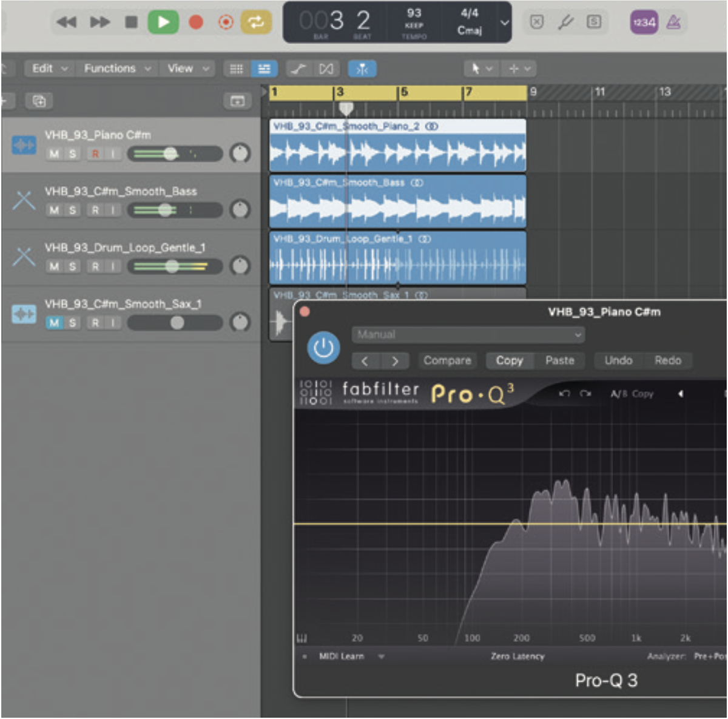Click Undo in the Pro-Q 3 window
This screenshot has width=728, height=719.
[x=618, y=360]
